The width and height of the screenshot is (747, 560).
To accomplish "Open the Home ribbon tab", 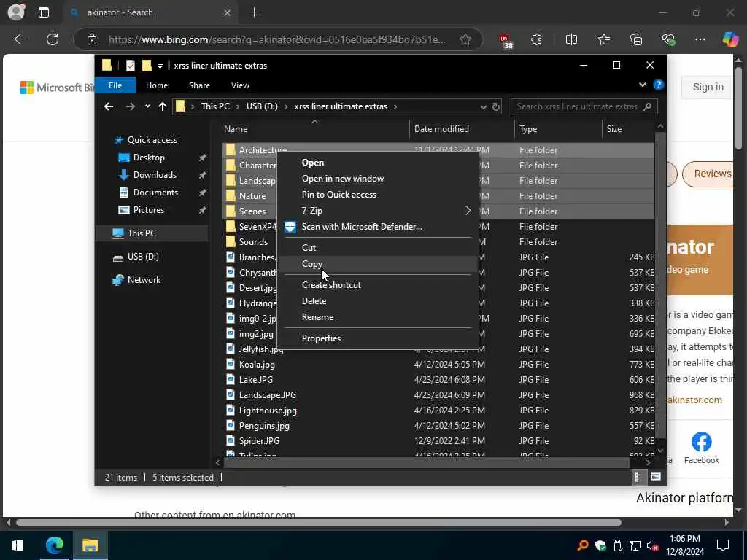I will click(x=157, y=85).
